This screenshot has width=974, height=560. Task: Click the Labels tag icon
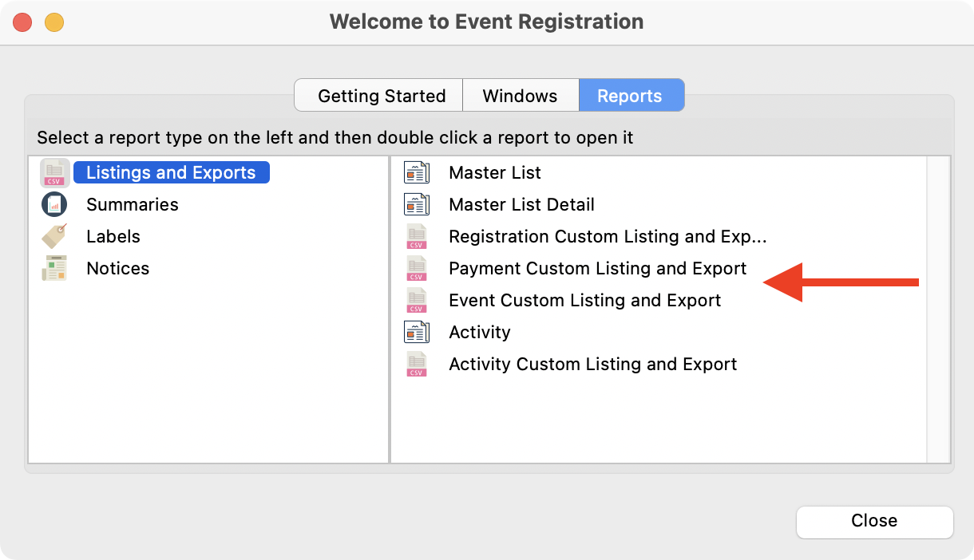point(54,237)
